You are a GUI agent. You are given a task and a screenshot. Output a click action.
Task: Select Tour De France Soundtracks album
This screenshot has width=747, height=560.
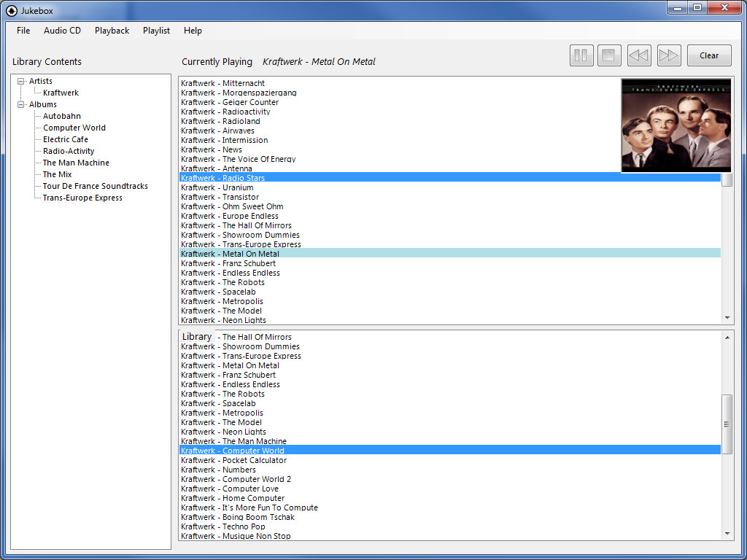pyautogui.click(x=96, y=186)
